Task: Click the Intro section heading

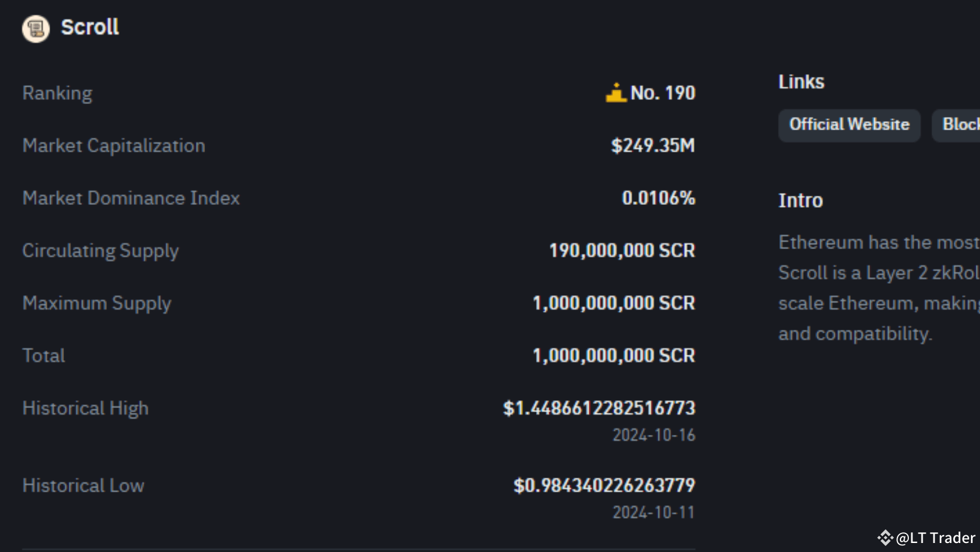Action: (x=801, y=201)
